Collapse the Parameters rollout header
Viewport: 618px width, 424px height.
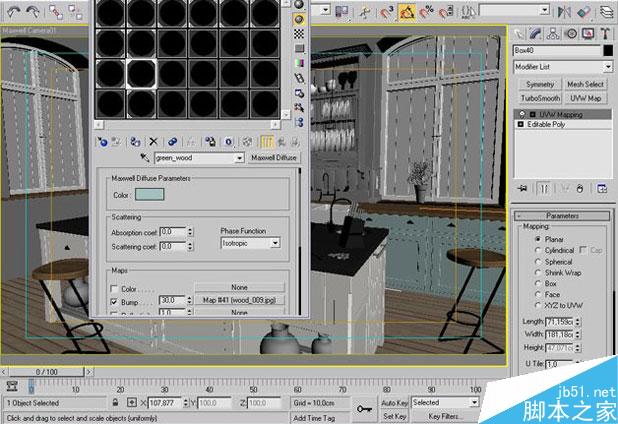(x=562, y=216)
